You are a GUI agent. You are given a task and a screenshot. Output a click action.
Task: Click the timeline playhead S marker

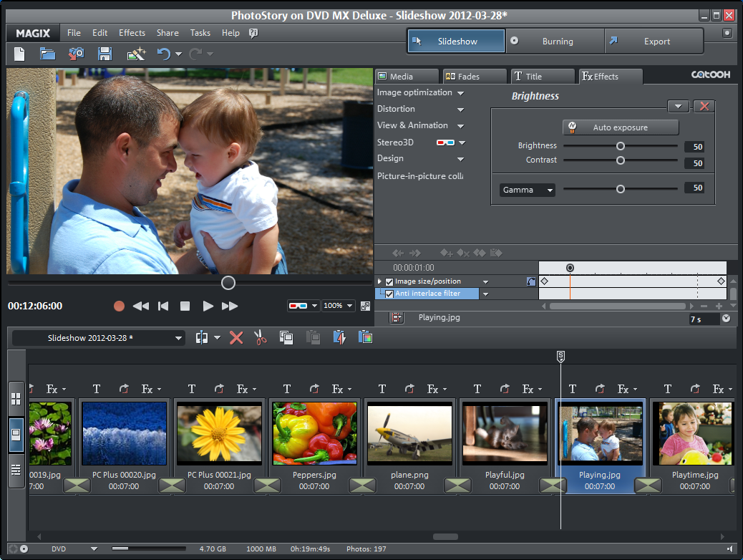pyautogui.click(x=560, y=356)
